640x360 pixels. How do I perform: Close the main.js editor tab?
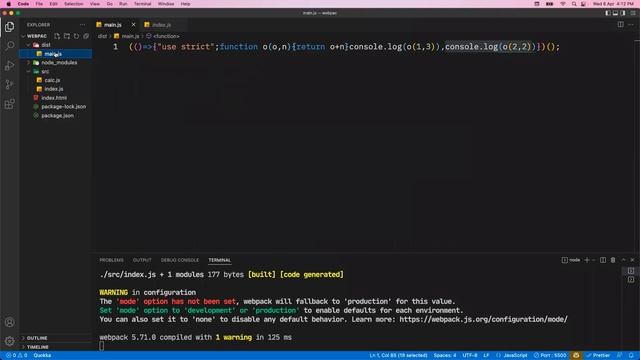coord(133,24)
